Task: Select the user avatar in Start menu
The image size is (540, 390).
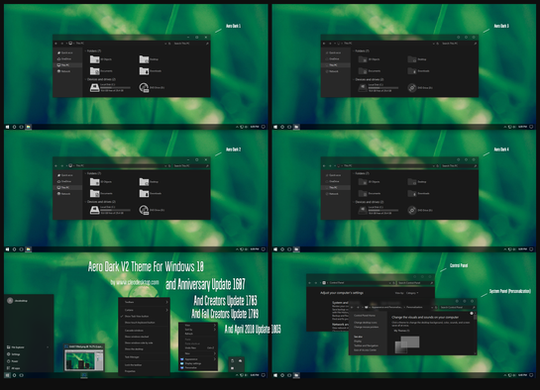Action: (10, 300)
